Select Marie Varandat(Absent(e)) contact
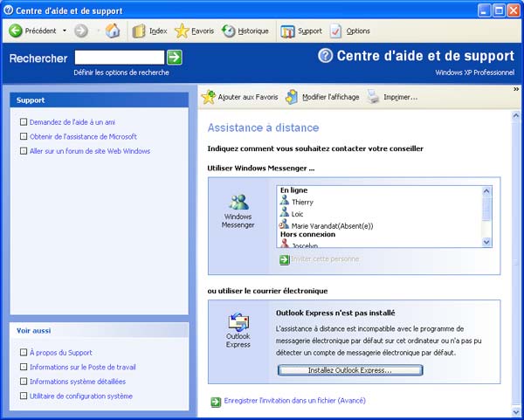 click(x=332, y=226)
